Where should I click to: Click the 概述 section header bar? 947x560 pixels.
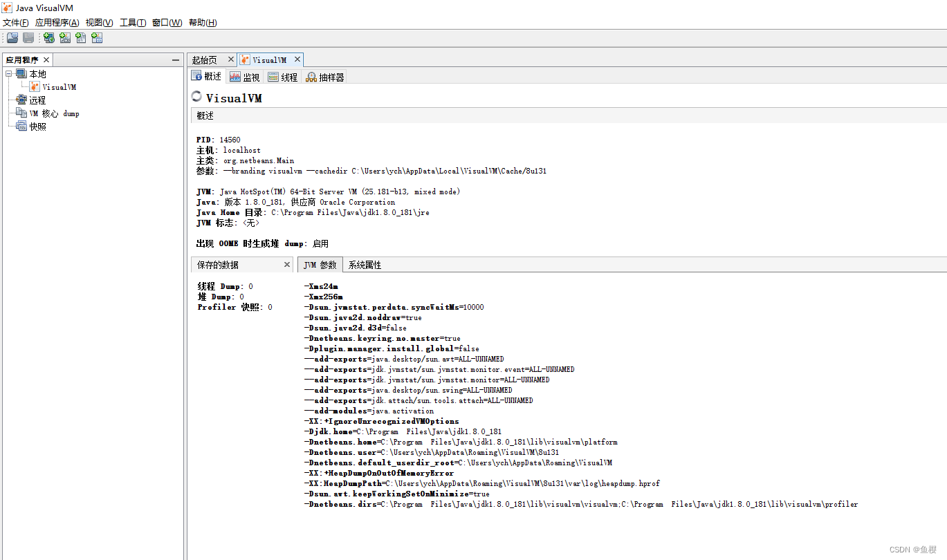coord(569,115)
